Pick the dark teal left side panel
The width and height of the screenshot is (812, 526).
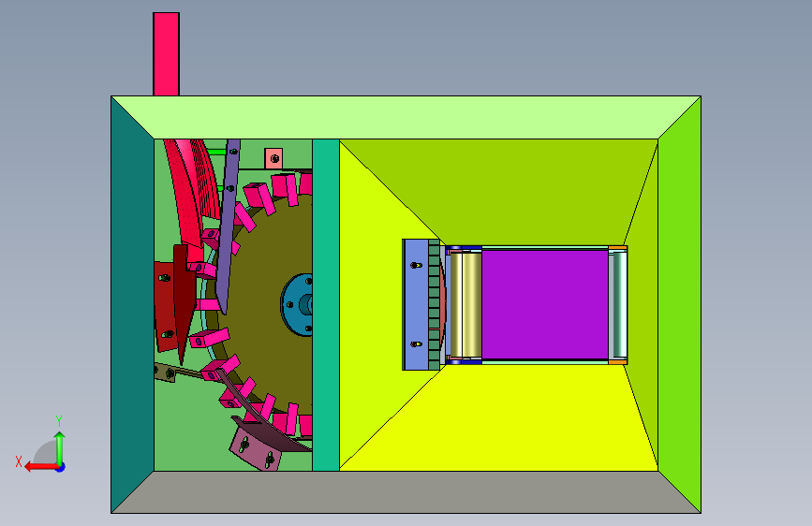pyautogui.click(x=133, y=304)
